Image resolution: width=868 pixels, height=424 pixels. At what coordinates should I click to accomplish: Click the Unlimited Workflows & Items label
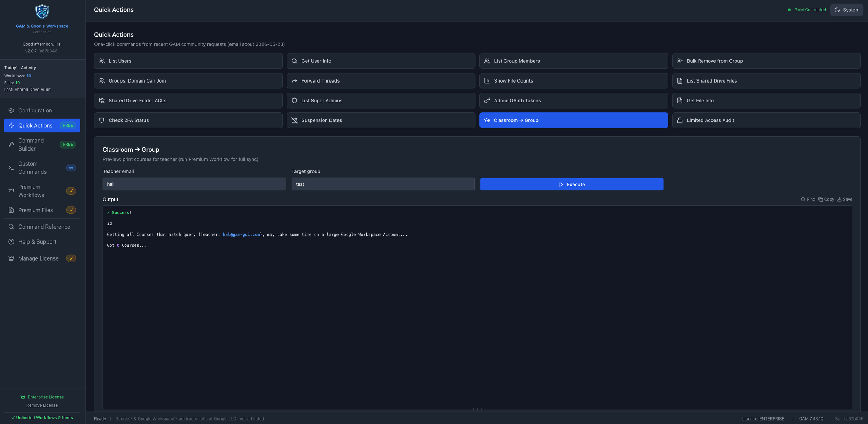point(42,418)
